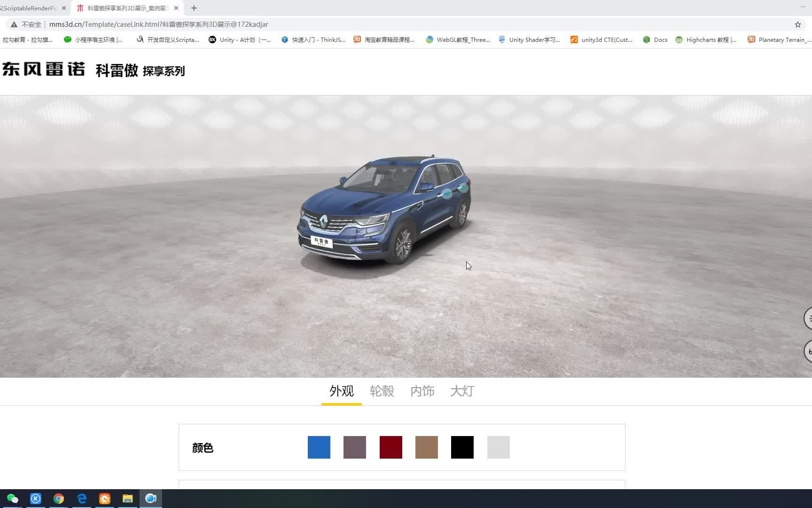Switch to the 外观 tab

point(341,391)
